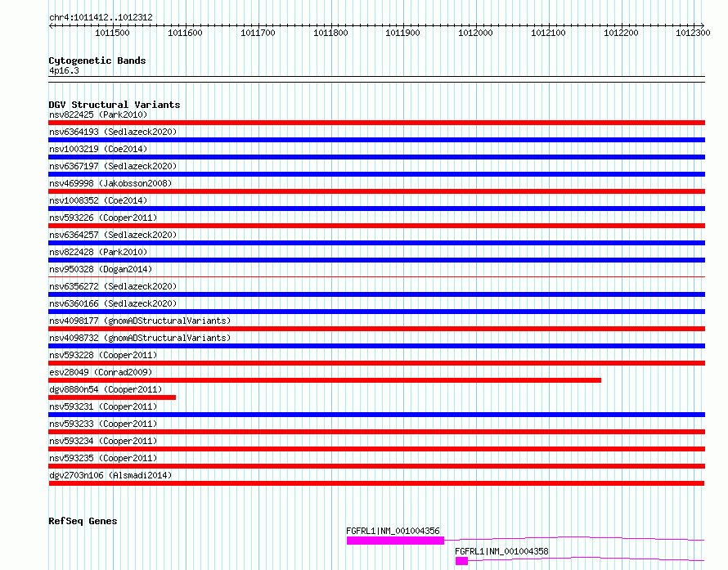Click ruler position 1011800
728x570 pixels.
[x=330, y=33]
